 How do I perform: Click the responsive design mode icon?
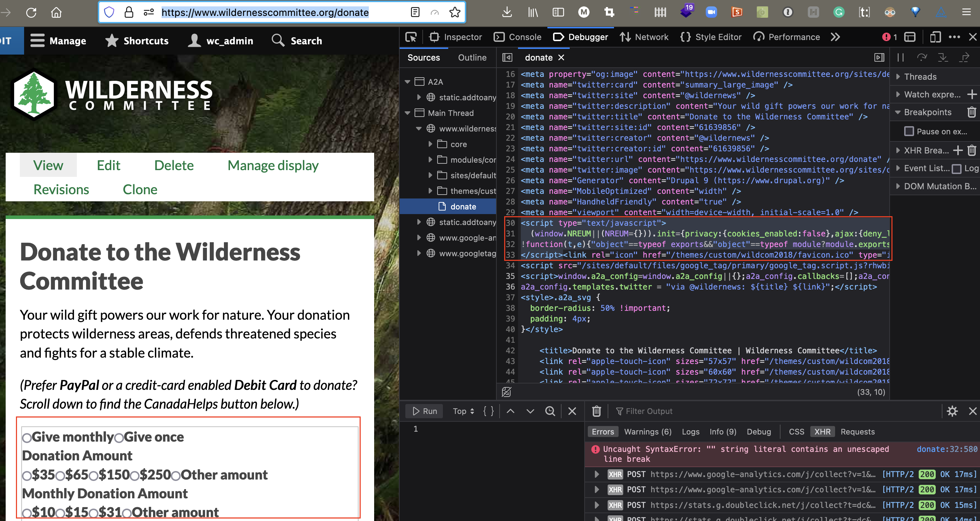935,37
